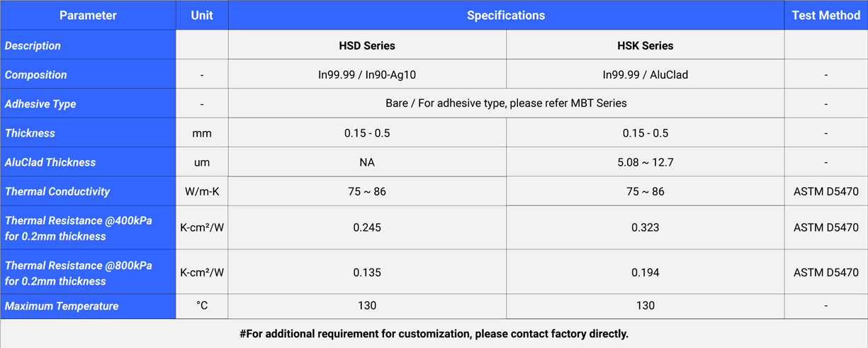Select the 0.194 thermal resistance value
Image resolution: width=868 pixels, height=348 pixels.
coord(645,272)
